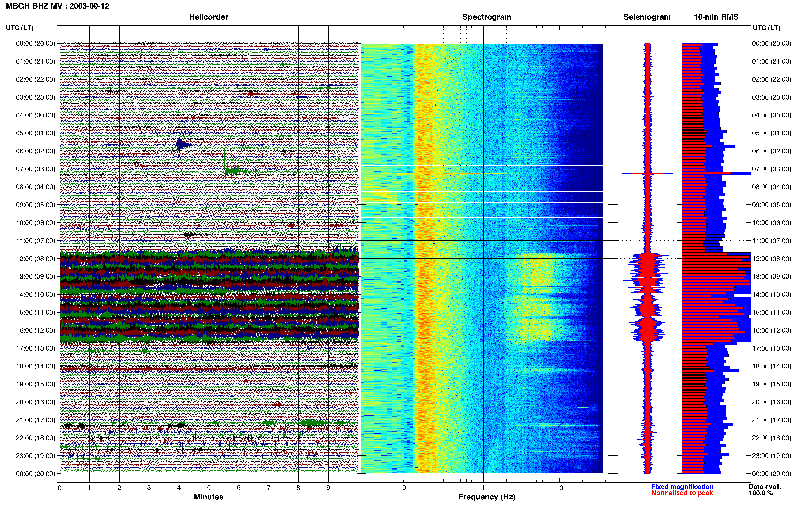
Task: Click the '5' minutes tick label
Action: point(209,488)
